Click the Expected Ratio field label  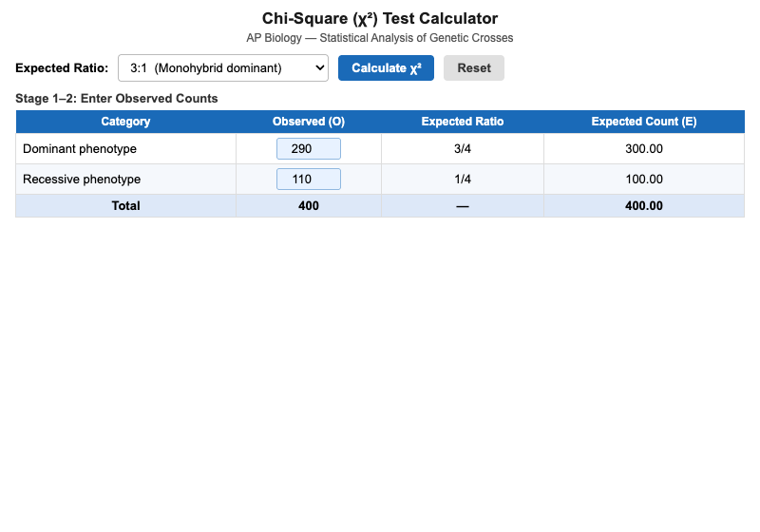(x=62, y=68)
